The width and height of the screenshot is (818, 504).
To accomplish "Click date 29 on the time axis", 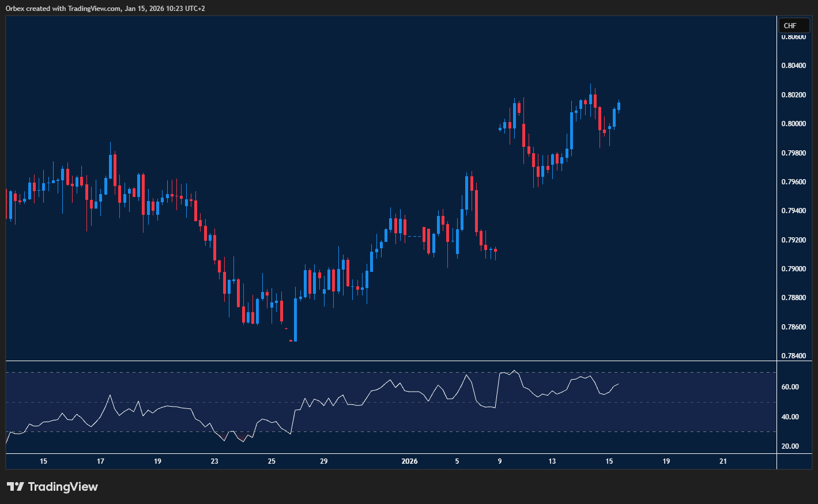I will [324, 461].
